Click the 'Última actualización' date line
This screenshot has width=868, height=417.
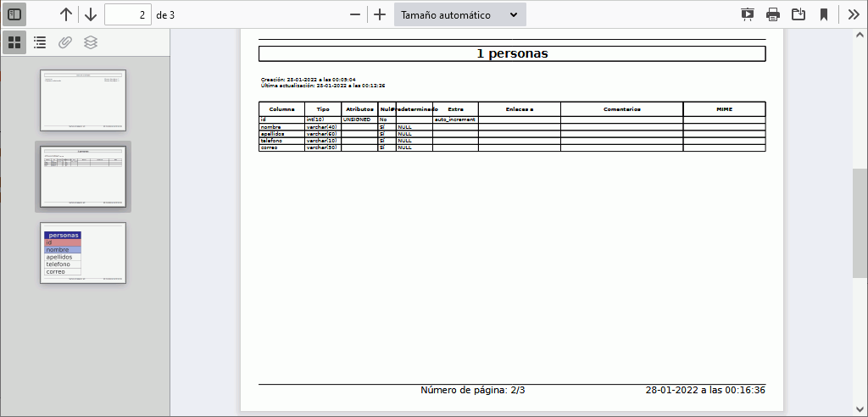coord(323,86)
